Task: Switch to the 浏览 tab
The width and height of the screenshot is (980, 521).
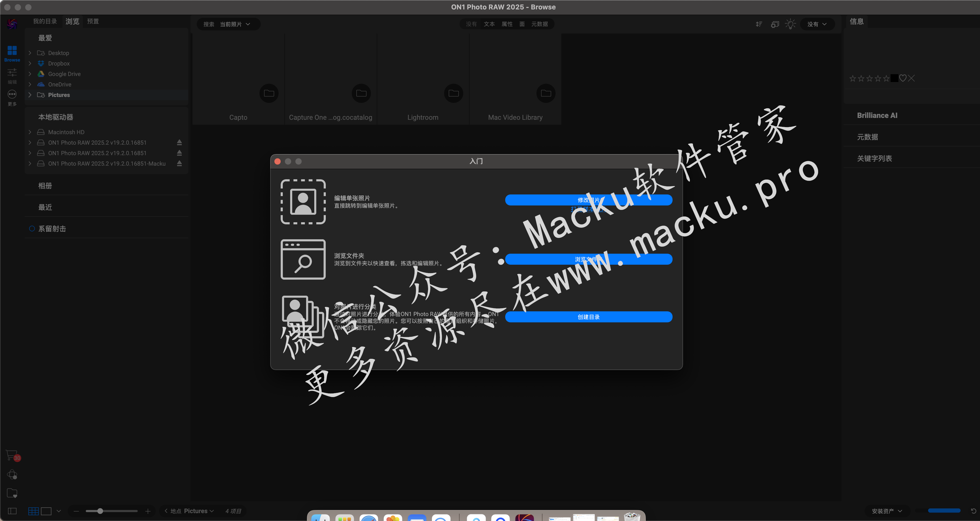Action: pos(72,21)
